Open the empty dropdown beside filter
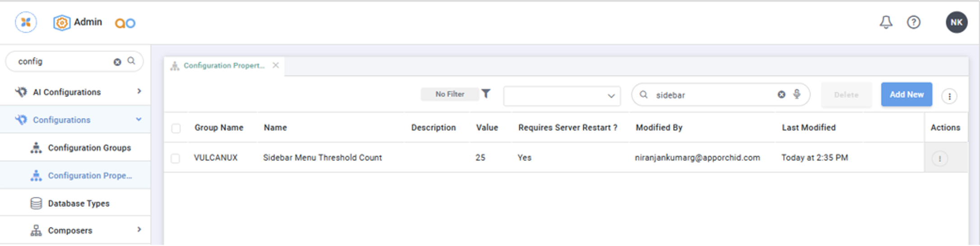The image size is (980, 246). point(562,96)
